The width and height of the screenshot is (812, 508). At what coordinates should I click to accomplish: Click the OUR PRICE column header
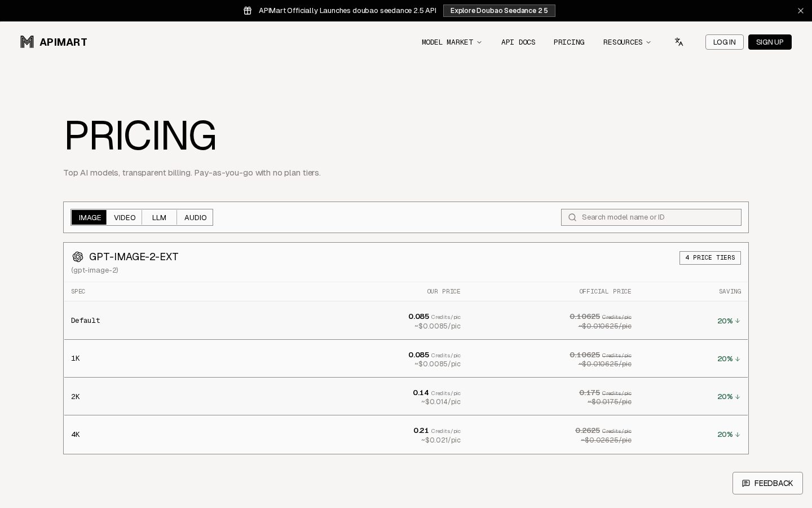tap(444, 291)
